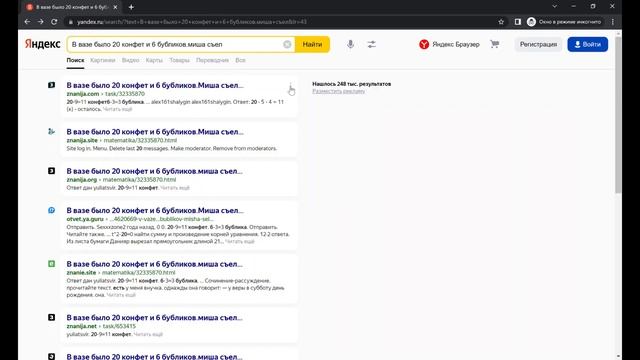This screenshot has height=360, width=640.
Task: Open the znanie.site result title
Action: point(154,264)
